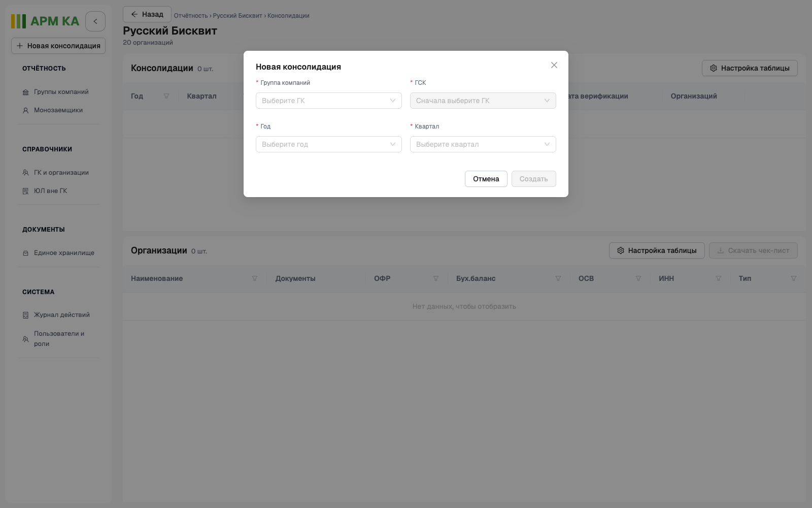Close the Новая консолидация dialog
Viewport: 812px width, 508px height.
554,65
